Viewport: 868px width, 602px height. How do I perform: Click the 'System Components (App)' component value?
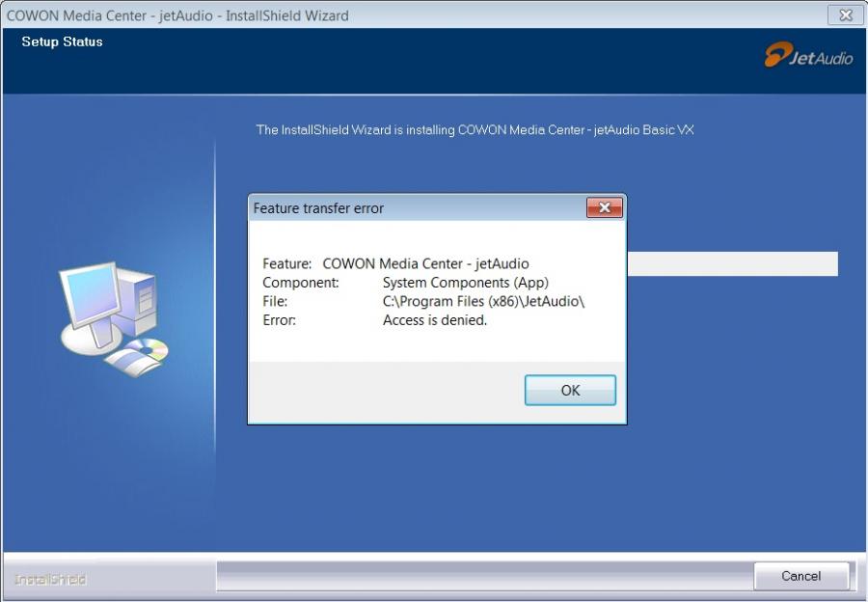[x=465, y=283]
